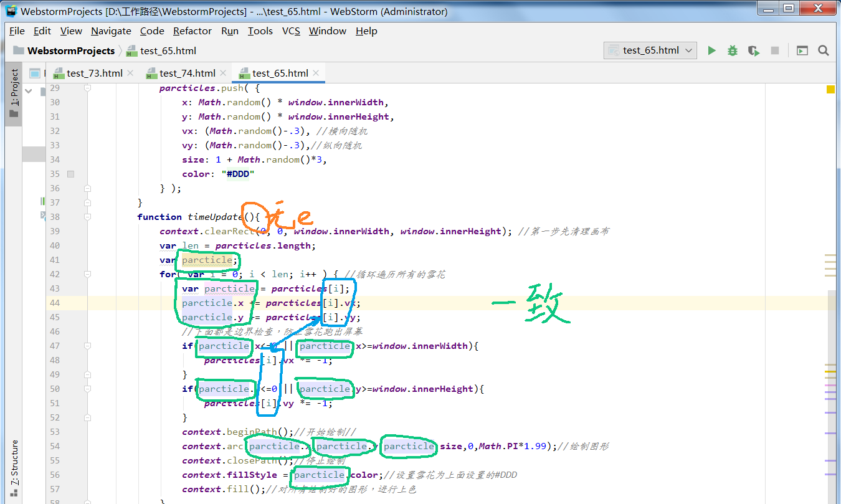
Task: Fold code block at line 29
Action: [x=87, y=88]
